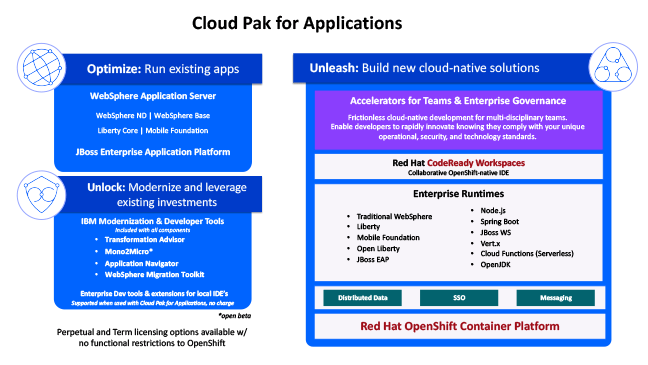Screen dimensions: 648x365
Task: Click the open beta footnote
Action: (234, 316)
